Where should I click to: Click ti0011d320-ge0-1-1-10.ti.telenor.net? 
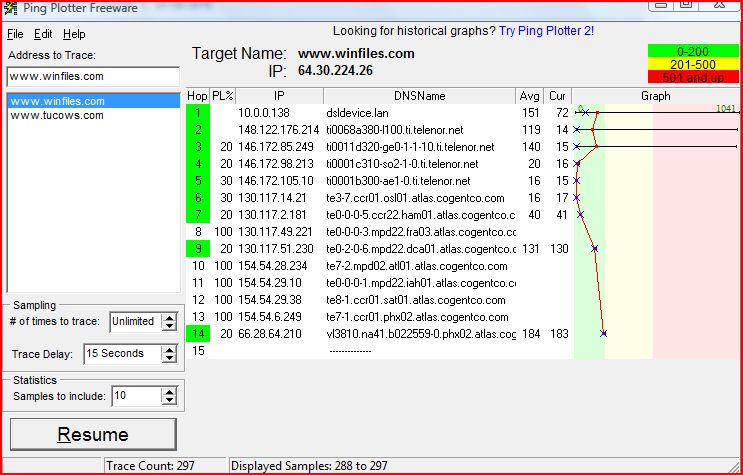(x=410, y=147)
